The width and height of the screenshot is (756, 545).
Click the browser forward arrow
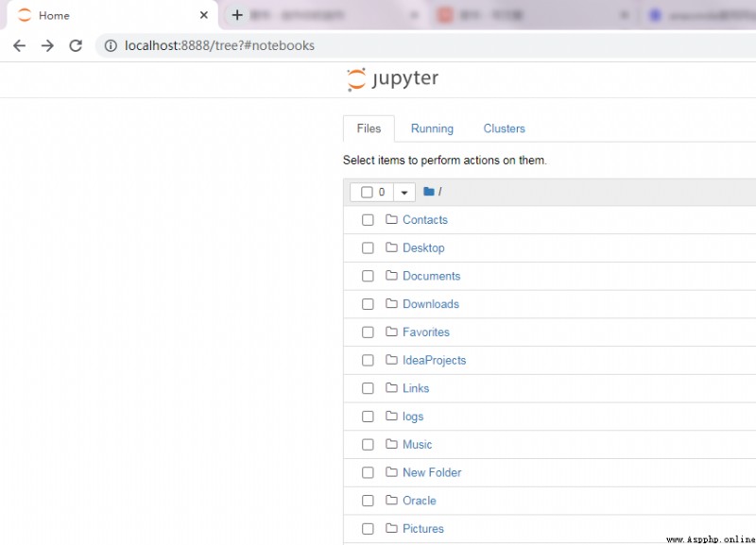coord(47,45)
